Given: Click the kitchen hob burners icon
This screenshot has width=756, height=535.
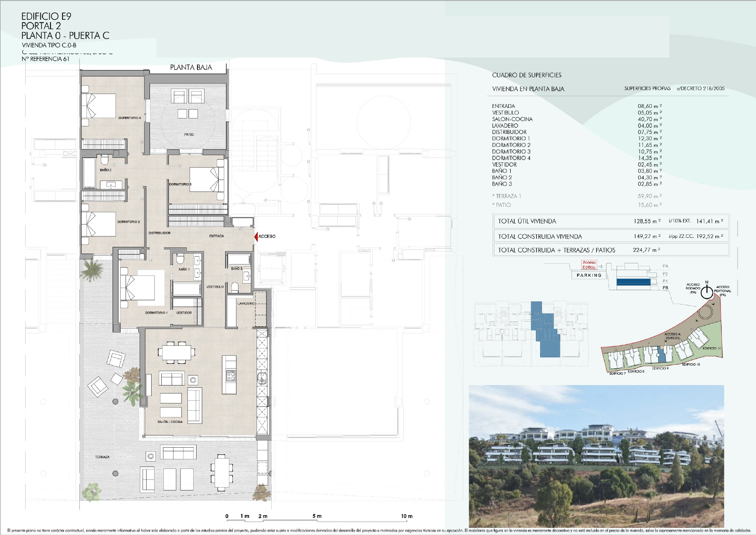Looking at the screenshot, I should (231, 375).
